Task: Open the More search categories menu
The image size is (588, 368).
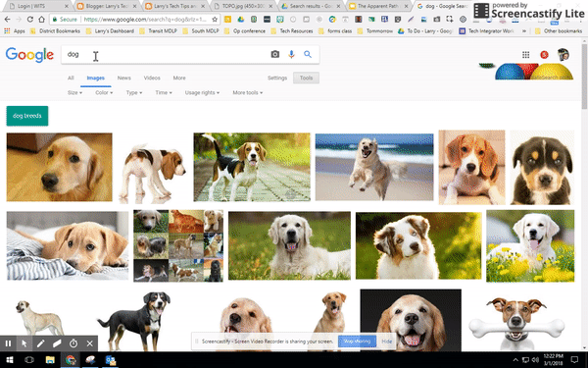Action: pos(179,79)
